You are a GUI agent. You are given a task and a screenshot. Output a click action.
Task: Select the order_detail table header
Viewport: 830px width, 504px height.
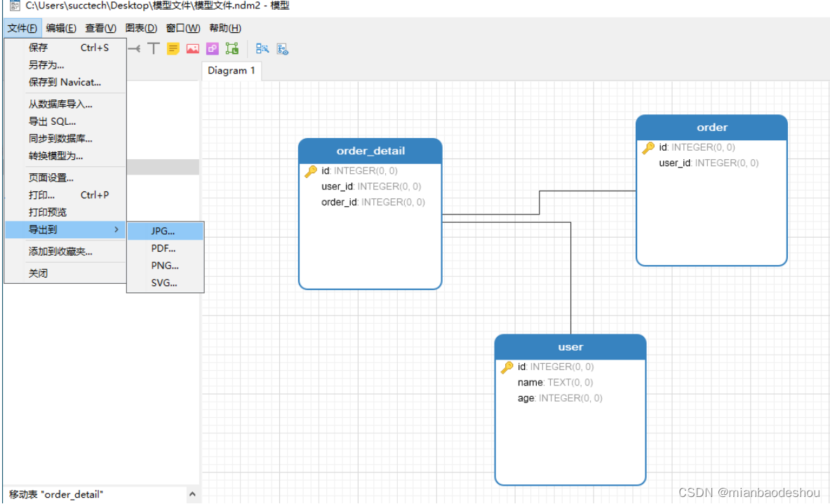click(370, 151)
